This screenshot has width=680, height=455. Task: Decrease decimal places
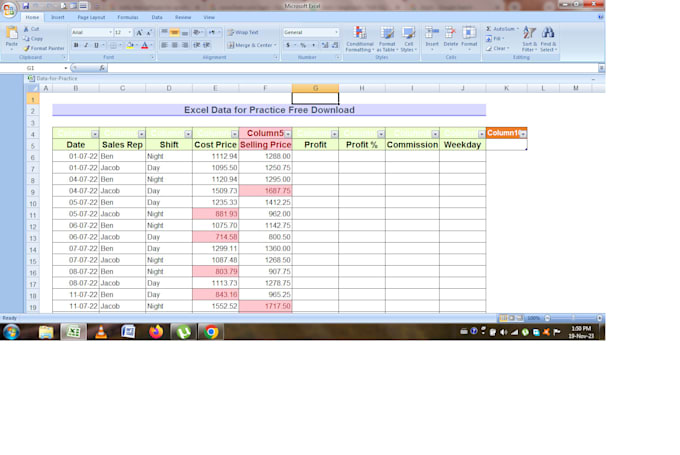pos(335,45)
